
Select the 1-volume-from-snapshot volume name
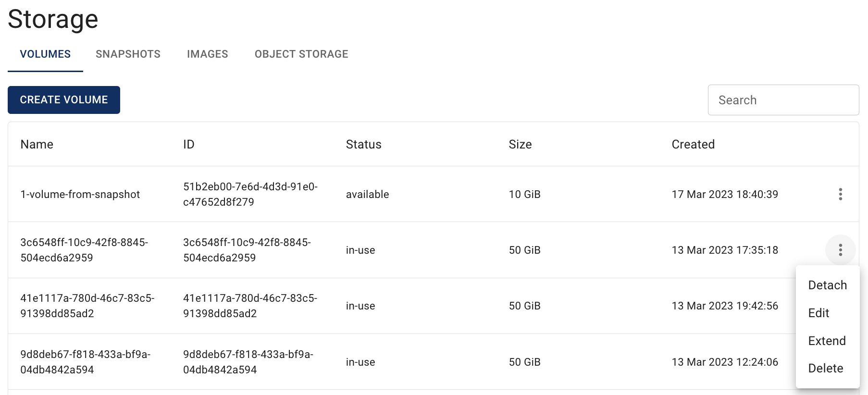click(x=80, y=195)
